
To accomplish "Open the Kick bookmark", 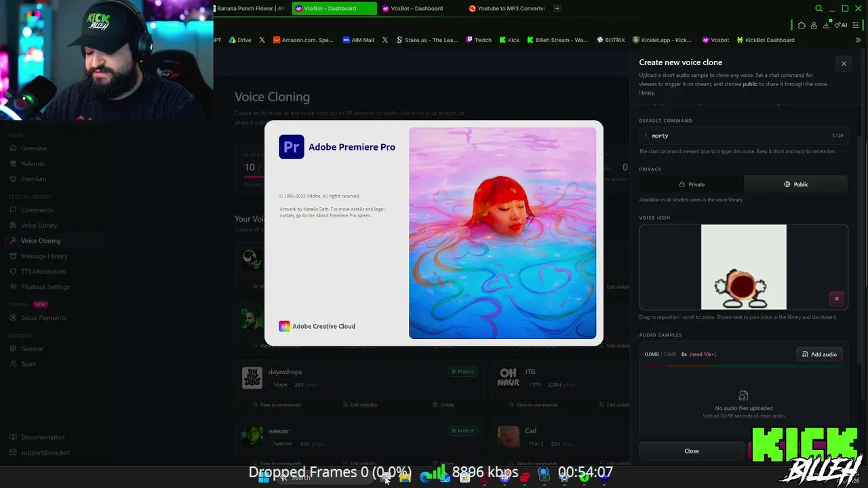I will (x=509, y=40).
